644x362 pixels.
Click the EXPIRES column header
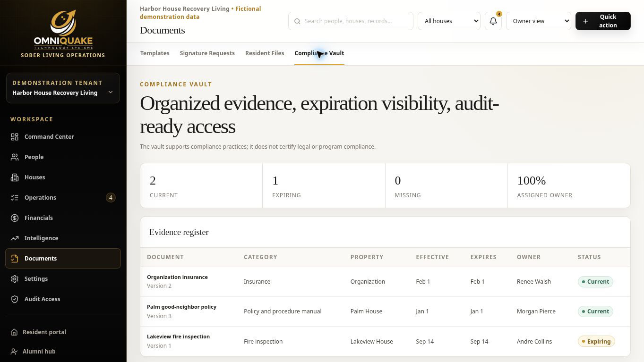tap(483, 257)
